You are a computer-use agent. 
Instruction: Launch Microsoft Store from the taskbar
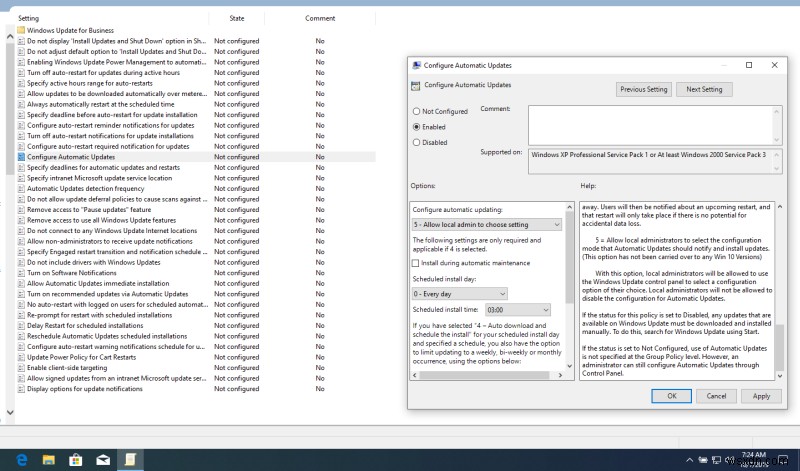click(x=76, y=460)
